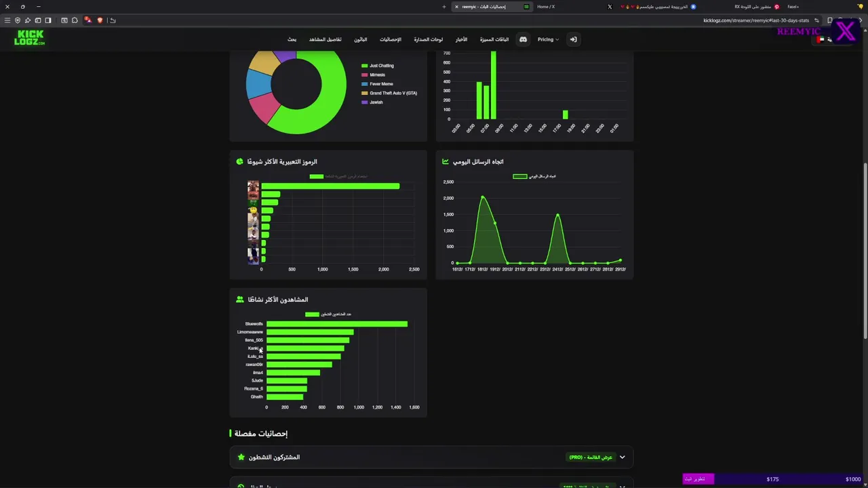Click the shield icon in browser toolbar
The width and height of the screenshot is (868, 488).
(18, 20)
